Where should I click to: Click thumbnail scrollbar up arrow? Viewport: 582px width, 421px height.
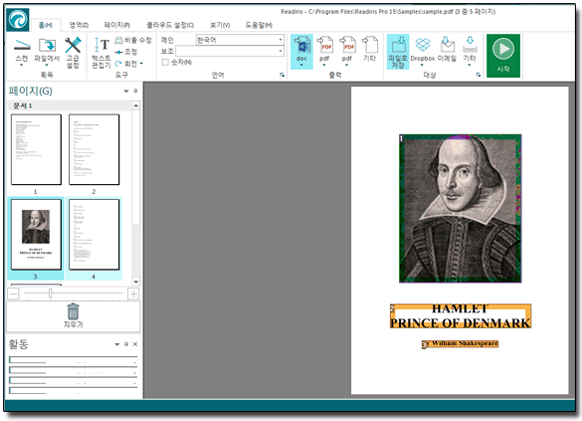136,106
